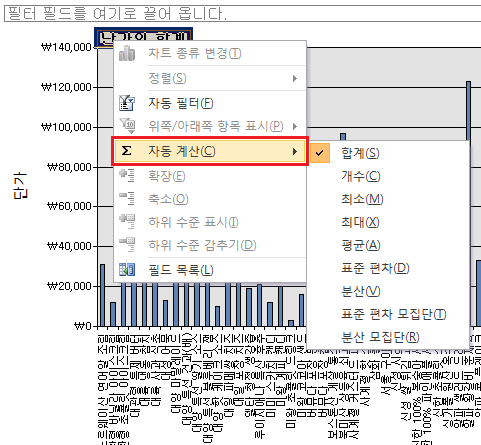Viewport: 481px width, 445px height.
Task: Click the AutoFilter funnel icon
Action: pos(127,103)
